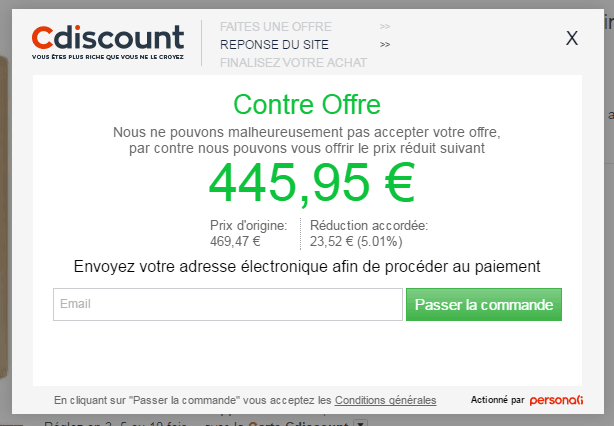Expand the dropdown arrow below the popup
The width and height of the screenshot is (614, 426).
point(361,423)
